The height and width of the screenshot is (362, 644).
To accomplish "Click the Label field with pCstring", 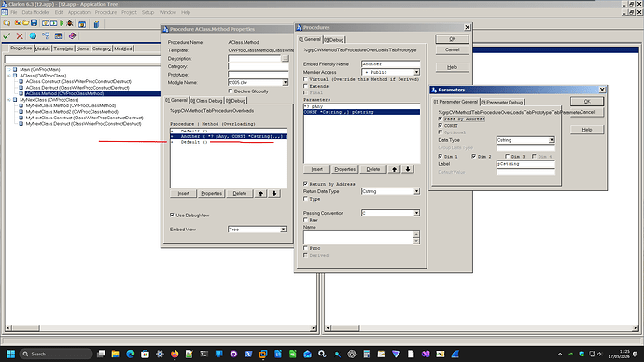I will pyautogui.click(x=525, y=164).
